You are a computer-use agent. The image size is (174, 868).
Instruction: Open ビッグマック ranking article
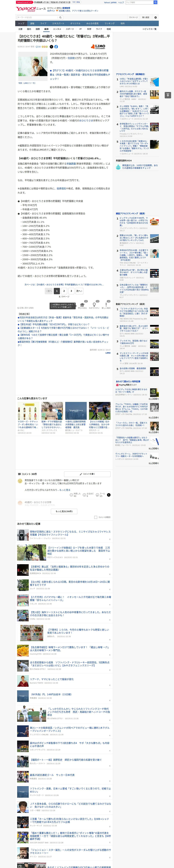(x=134, y=222)
